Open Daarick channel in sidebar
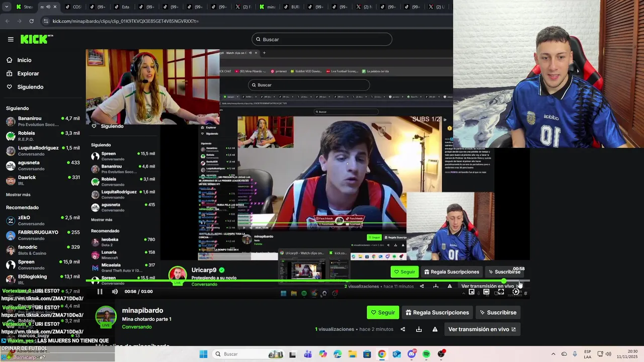Viewport: 644px width, 362px height. click(43, 180)
